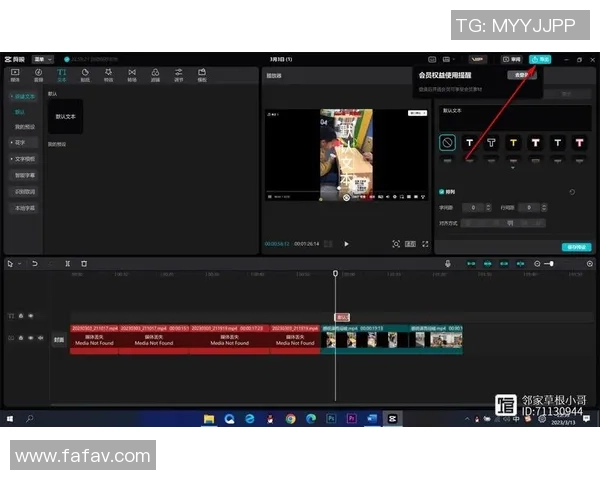Open the Audio tab in top toolbar

(x=38, y=75)
